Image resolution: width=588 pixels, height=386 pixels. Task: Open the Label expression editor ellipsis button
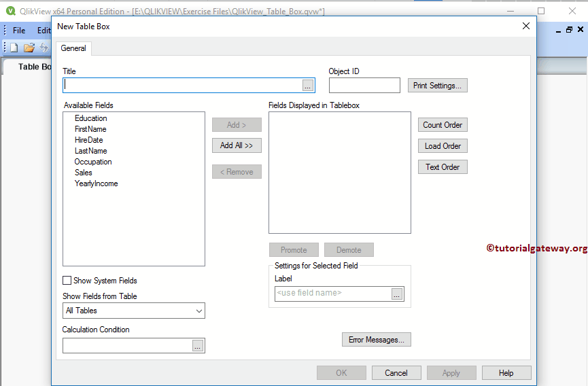coord(397,294)
